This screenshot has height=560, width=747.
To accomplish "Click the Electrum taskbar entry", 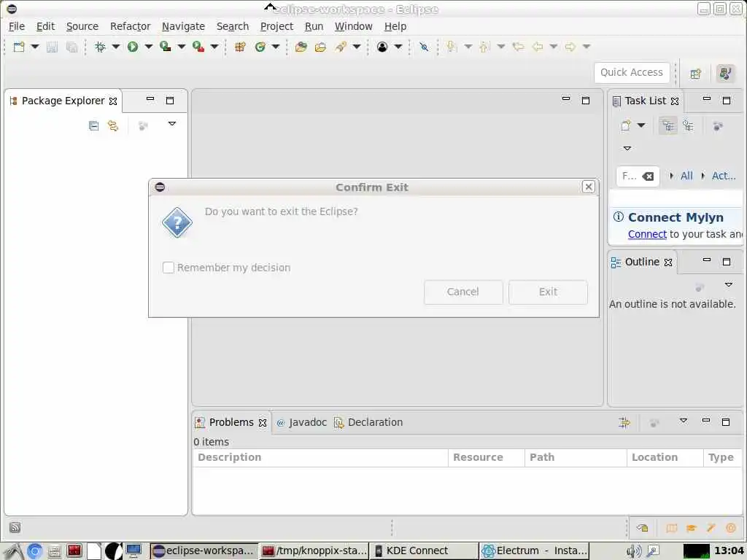I will [x=534, y=551].
